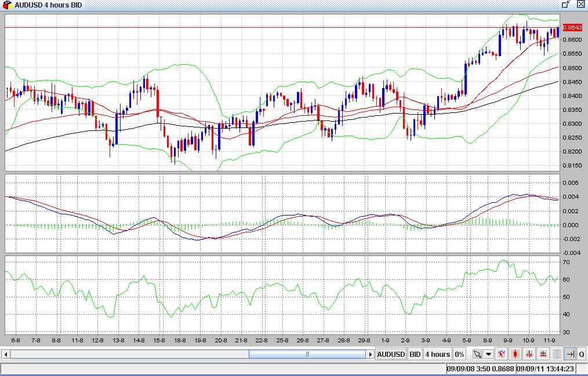Click the app cube icon in title bar
588x376 pixels.
[x=7, y=5]
